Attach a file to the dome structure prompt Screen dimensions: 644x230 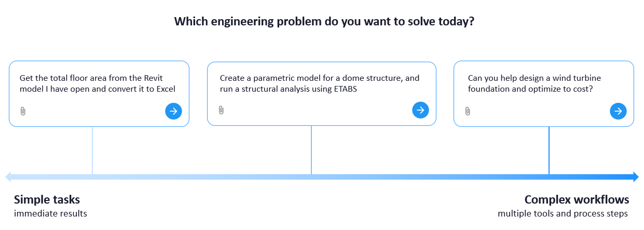[x=221, y=110]
